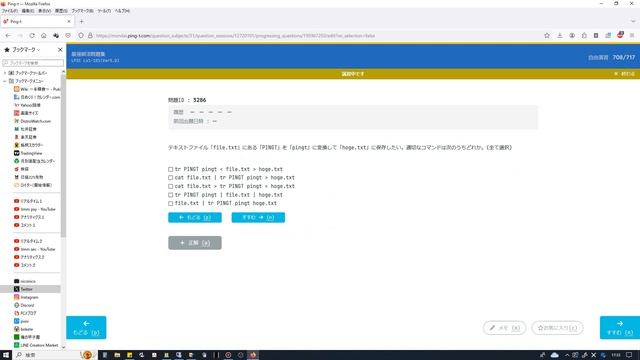
Task: Select the Ping-t tab
Action: coord(37,21)
